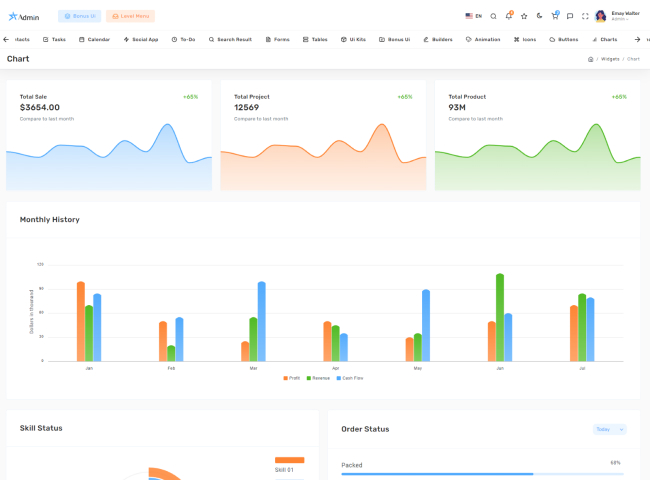
Task: Toggle Profit series in chart legend
Action: tap(292, 378)
